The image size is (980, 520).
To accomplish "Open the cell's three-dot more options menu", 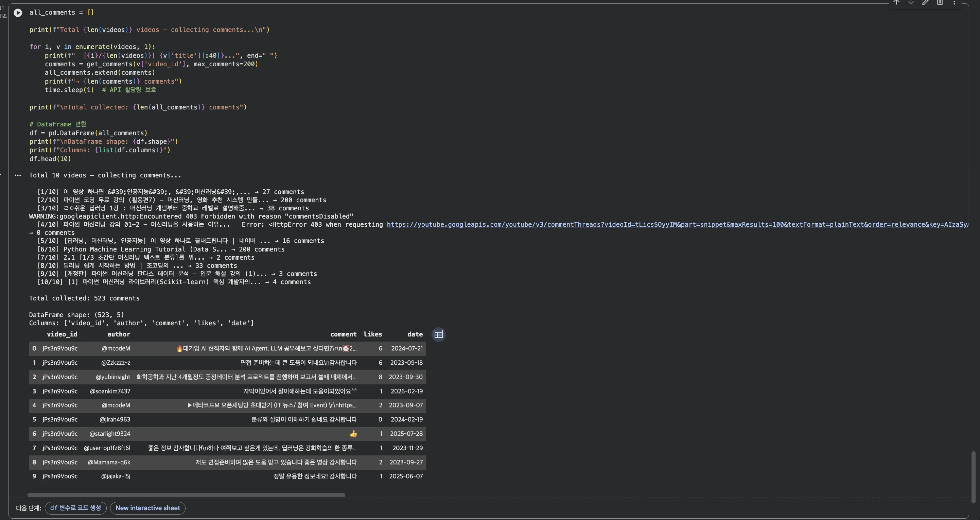I will coord(954,2).
